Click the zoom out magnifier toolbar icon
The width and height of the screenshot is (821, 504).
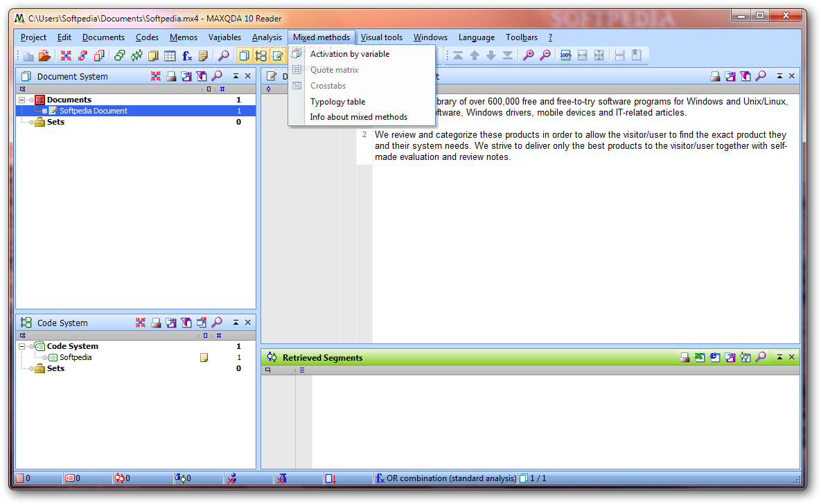[545, 55]
